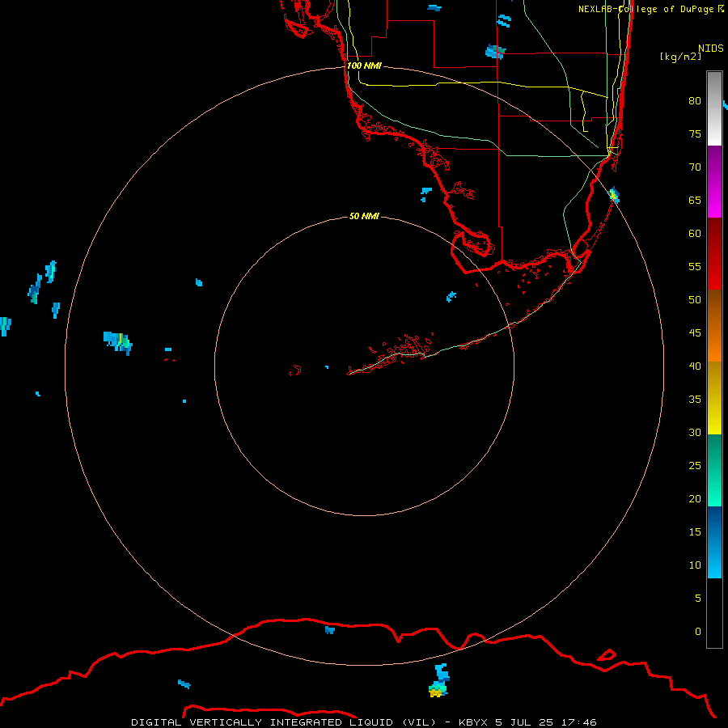Click the yellow-cored echo on Florida's southeast coast

(614, 195)
